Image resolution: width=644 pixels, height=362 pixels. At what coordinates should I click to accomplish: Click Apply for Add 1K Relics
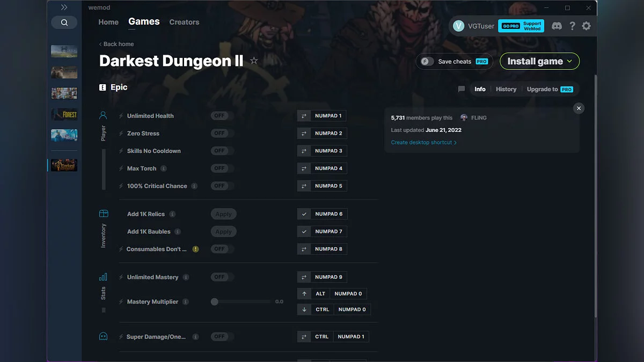point(223,213)
